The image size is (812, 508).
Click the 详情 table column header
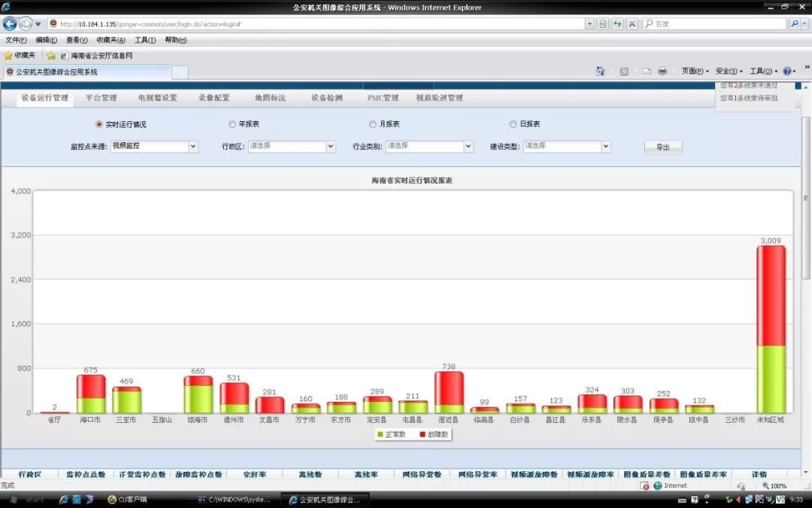click(x=759, y=474)
